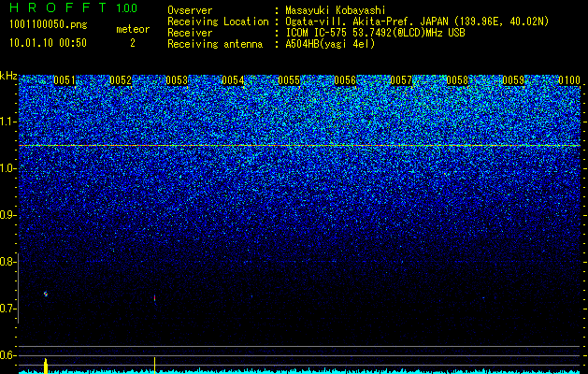The image size is (588, 374).
Task: Click the ICOM IC-575 receiver text
Action: (x=375, y=33)
